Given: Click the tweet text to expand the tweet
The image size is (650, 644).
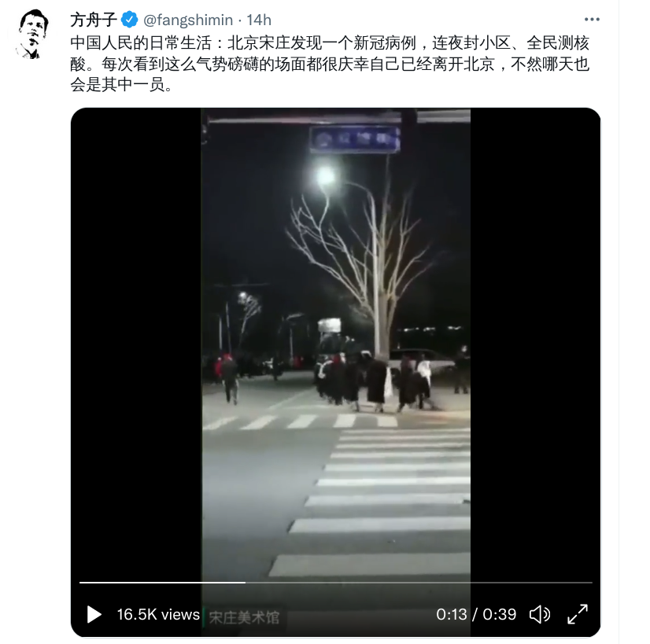Looking at the screenshot, I should click(330, 64).
